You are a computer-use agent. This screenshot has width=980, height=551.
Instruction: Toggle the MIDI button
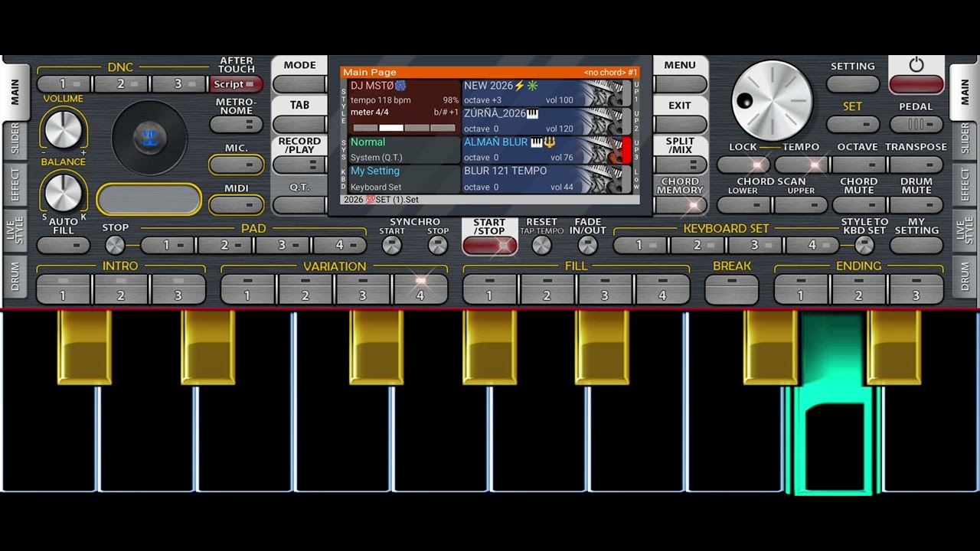pos(237,204)
